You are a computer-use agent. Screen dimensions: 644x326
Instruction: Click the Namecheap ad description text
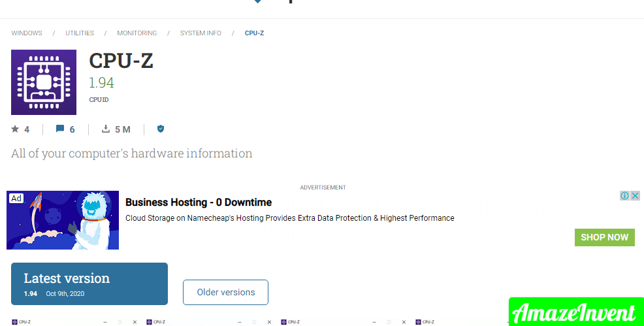coord(289,218)
